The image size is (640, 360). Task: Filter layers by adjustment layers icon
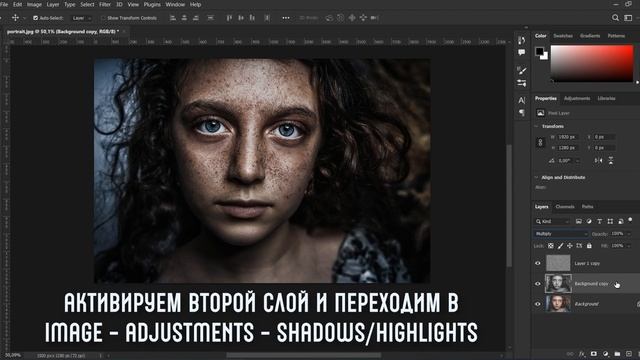[589, 221]
